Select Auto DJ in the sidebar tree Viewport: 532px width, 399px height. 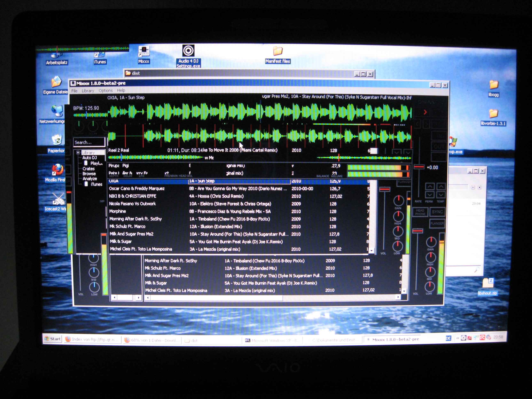89,158
